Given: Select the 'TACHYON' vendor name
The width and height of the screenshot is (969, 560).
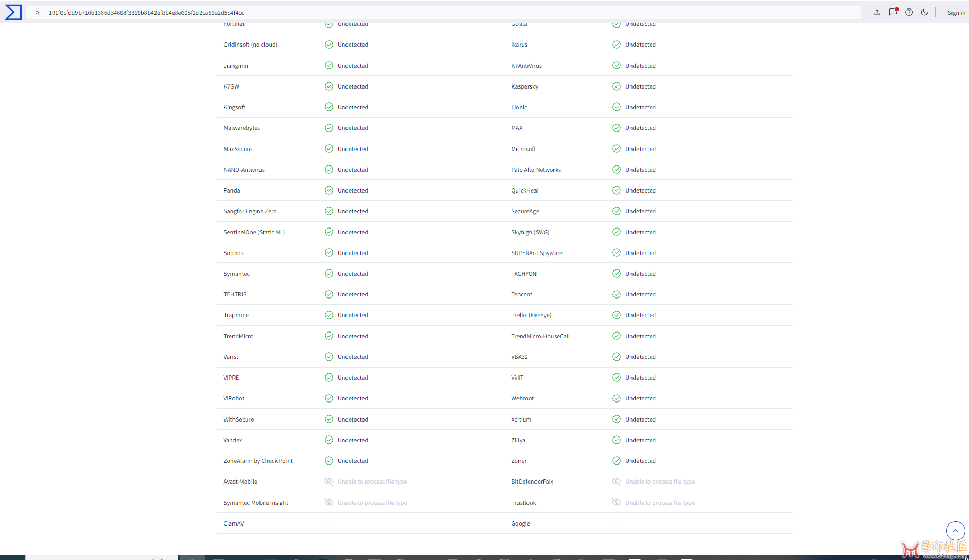Looking at the screenshot, I should coord(524,274).
